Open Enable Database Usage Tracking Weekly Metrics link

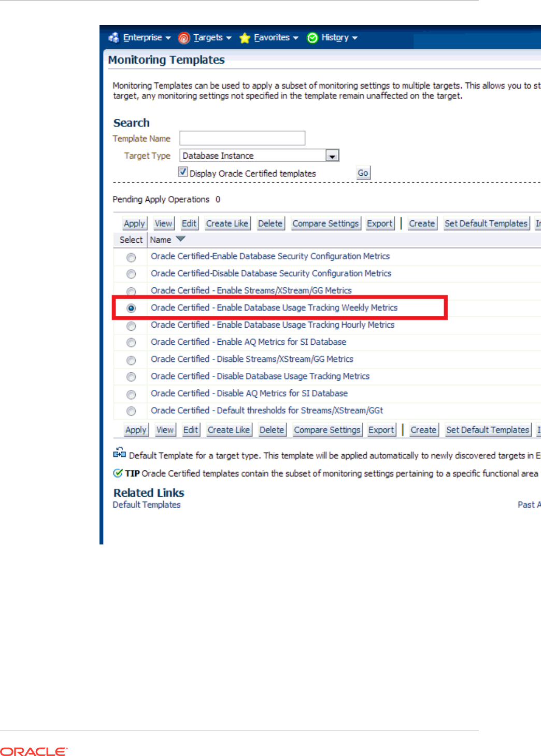(274, 307)
